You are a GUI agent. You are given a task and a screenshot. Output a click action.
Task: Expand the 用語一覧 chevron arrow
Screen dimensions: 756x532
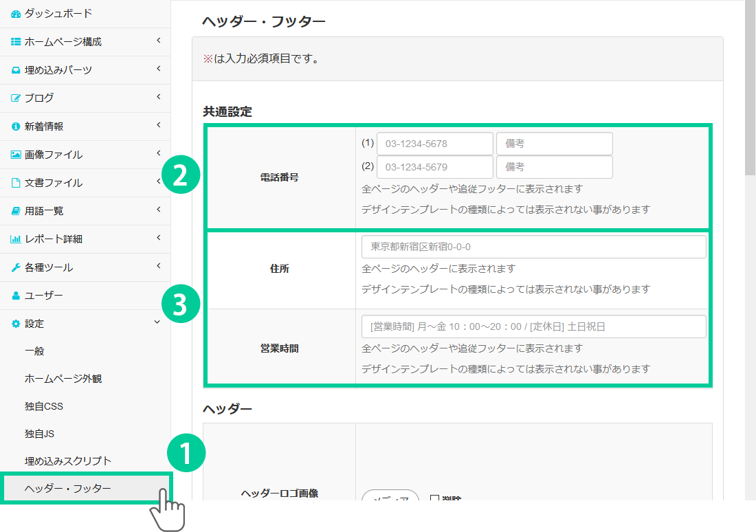pos(158,210)
